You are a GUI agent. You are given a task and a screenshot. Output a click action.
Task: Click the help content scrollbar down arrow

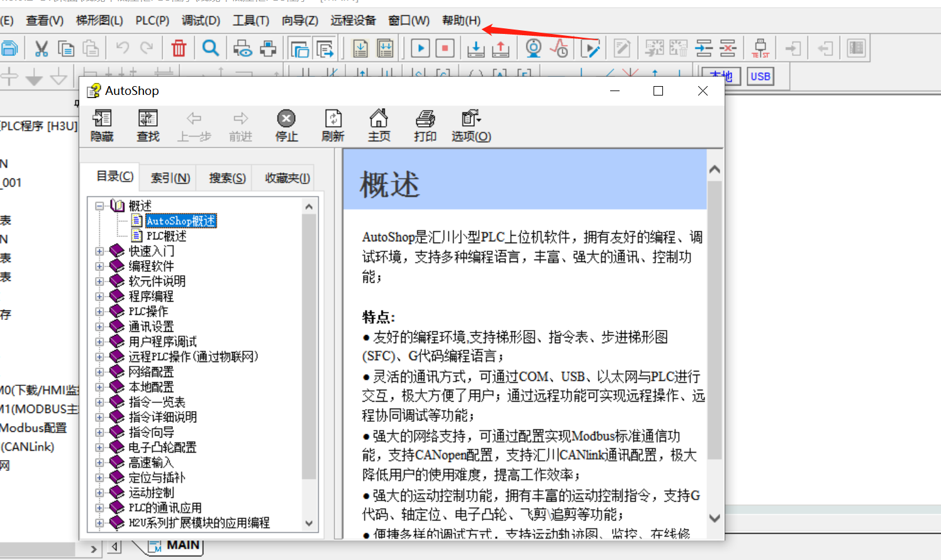pos(715,519)
